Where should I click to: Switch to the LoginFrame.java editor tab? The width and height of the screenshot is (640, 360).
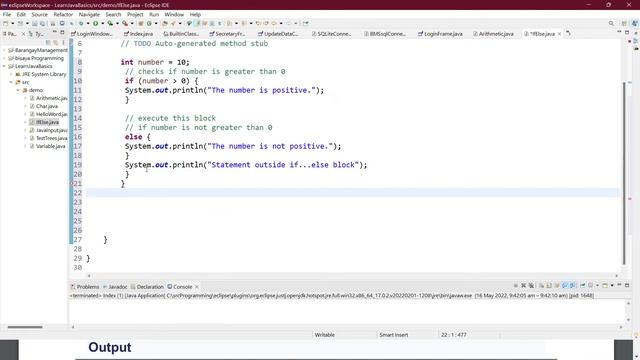pyautogui.click(x=440, y=34)
